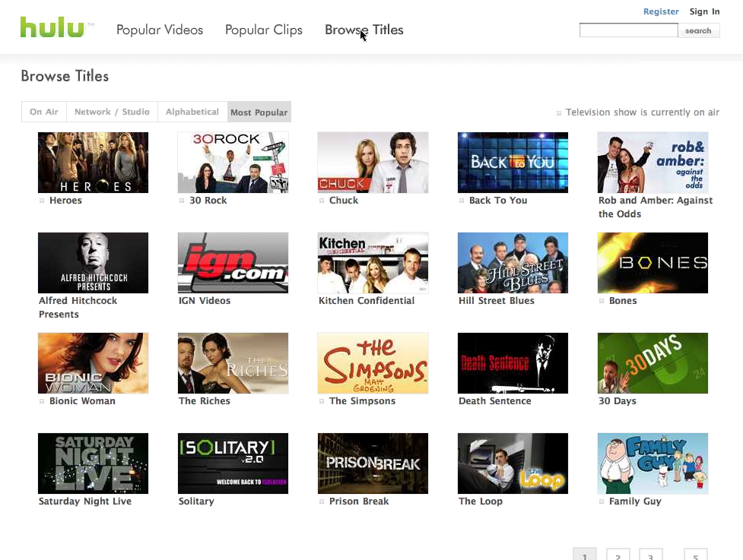Open the Hill Street Blues thumbnail
This screenshot has width=743, height=560.
[513, 263]
